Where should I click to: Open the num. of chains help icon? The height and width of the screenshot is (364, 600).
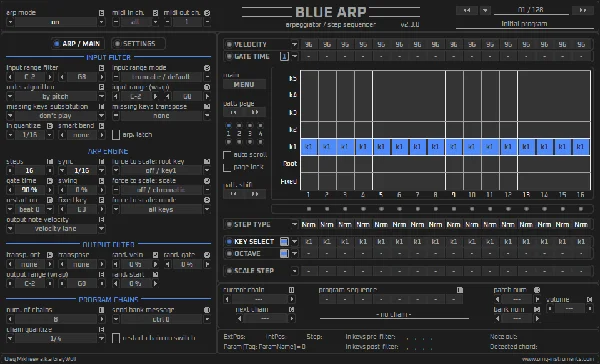click(x=101, y=310)
